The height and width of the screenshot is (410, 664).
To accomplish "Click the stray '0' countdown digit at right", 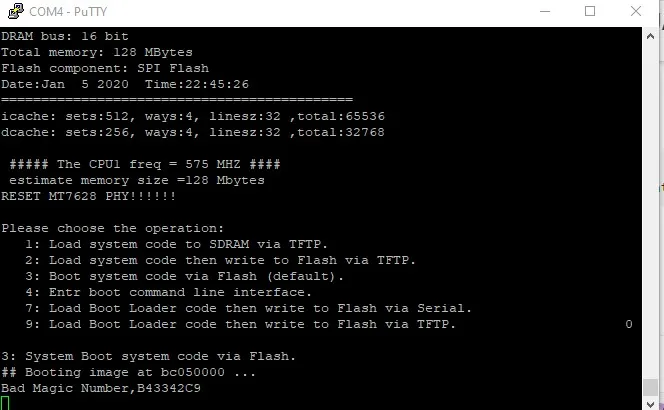I will click(629, 324).
